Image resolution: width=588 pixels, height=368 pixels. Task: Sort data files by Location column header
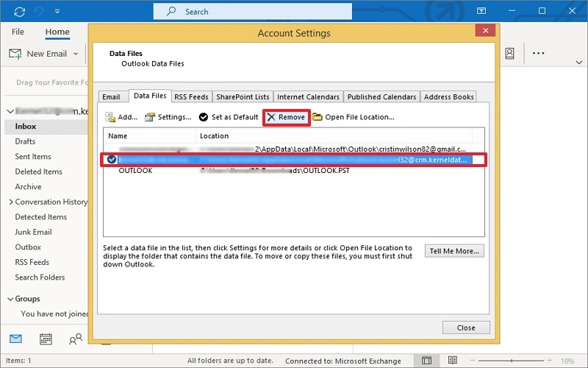click(334, 136)
